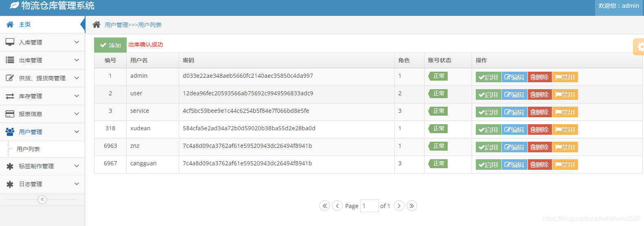Image resolution: width=644 pixels, height=226 pixels.
Task: Click the monitor icon beside 入库管理
Action: pos(10,42)
